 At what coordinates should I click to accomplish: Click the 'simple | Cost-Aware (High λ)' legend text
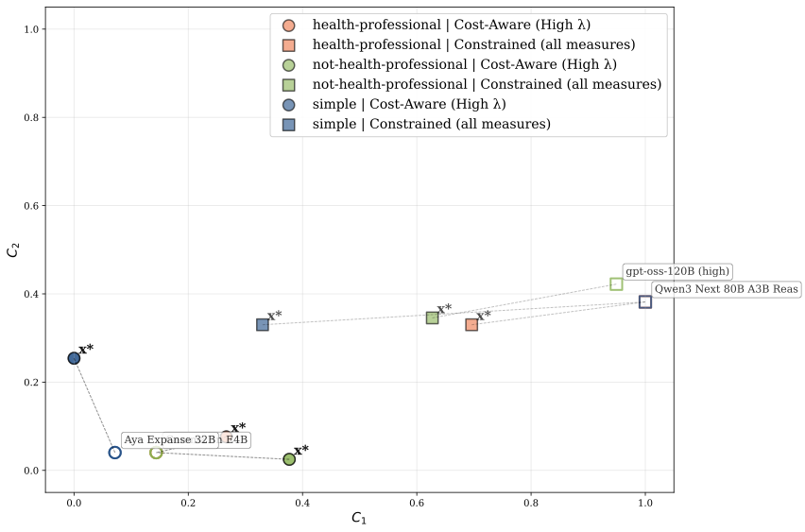click(409, 105)
